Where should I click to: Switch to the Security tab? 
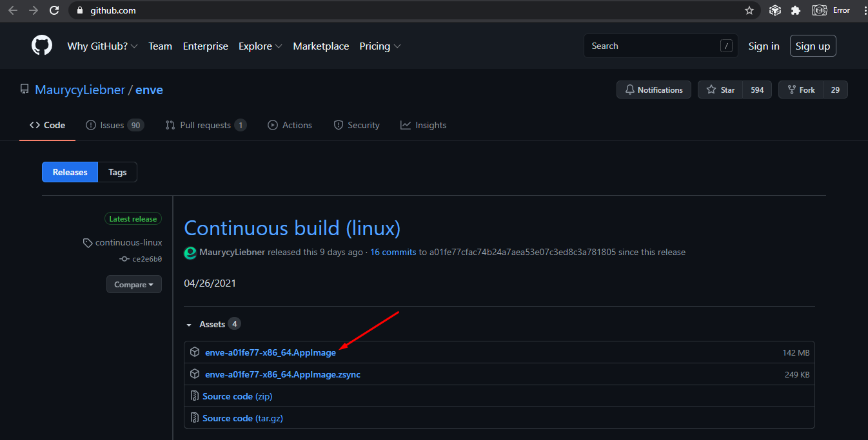click(x=357, y=125)
